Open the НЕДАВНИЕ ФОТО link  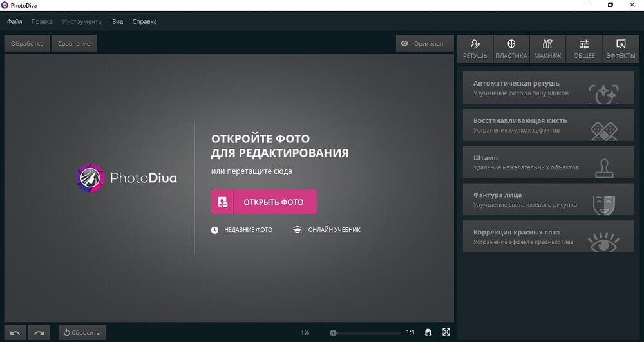point(248,230)
